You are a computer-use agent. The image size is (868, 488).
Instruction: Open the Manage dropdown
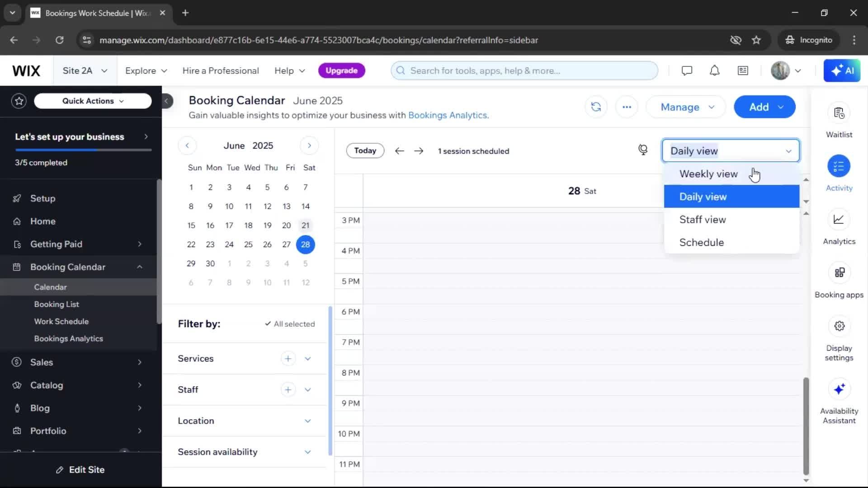pos(686,107)
